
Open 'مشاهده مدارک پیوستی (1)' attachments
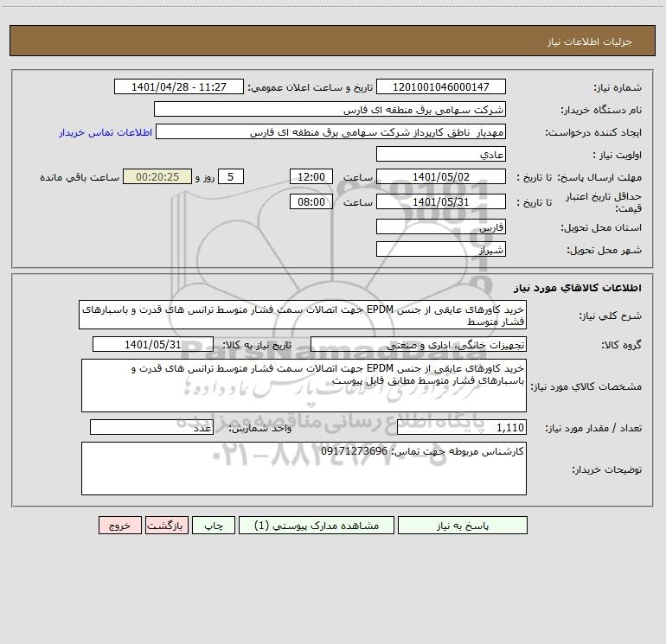(317, 526)
